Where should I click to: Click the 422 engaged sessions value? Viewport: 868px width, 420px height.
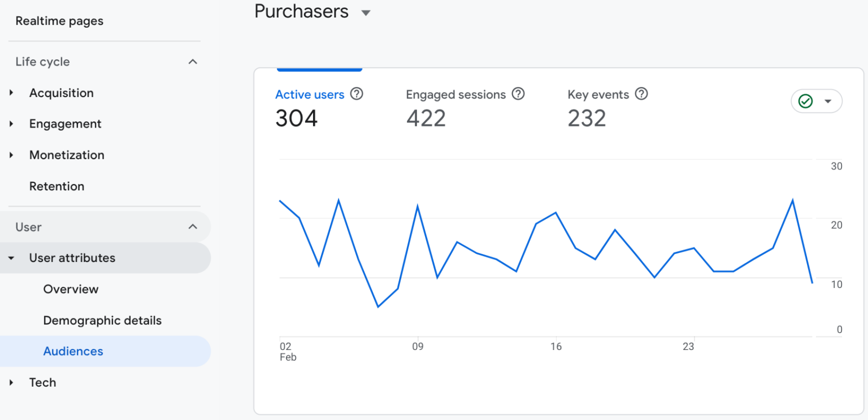pyautogui.click(x=426, y=118)
